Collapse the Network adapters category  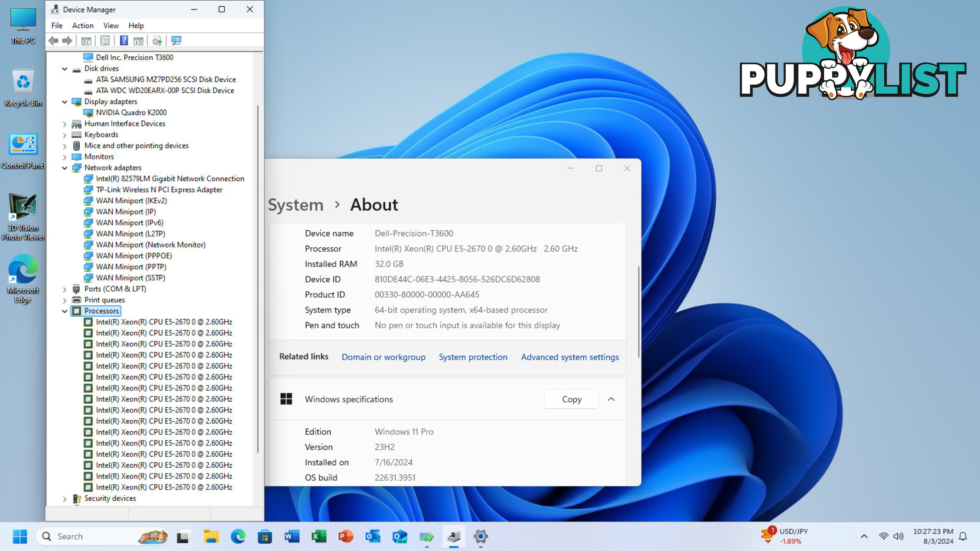(x=65, y=168)
